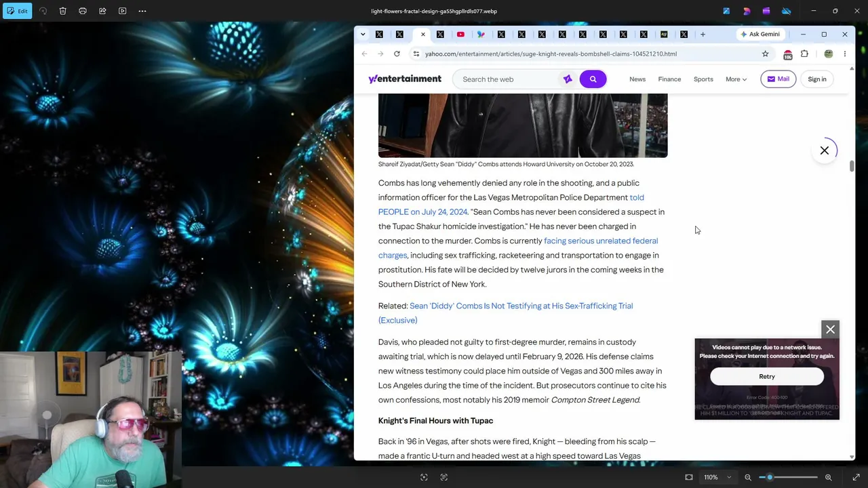
Task: Rotate the image in Photos viewer
Action: pos(43,11)
